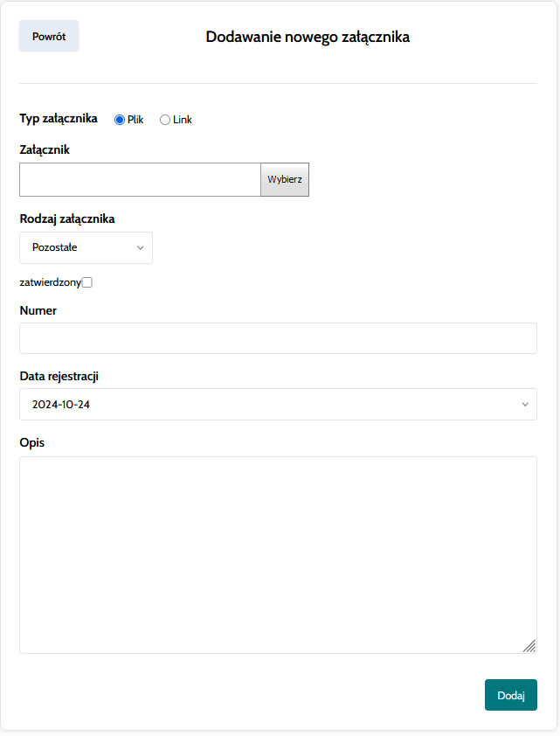Click the Link label text
This screenshot has width=560, height=736.
pos(183,120)
